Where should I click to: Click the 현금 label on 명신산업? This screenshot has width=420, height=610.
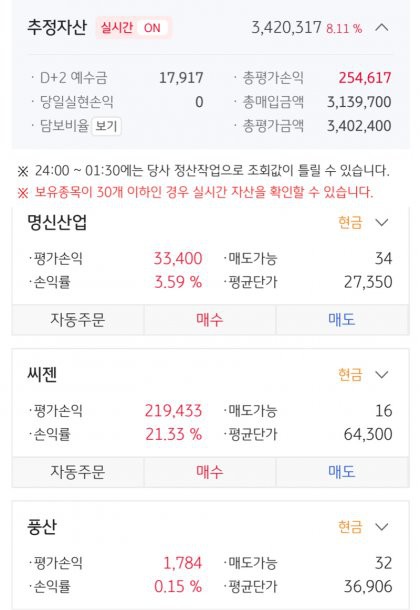(x=350, y=223)
